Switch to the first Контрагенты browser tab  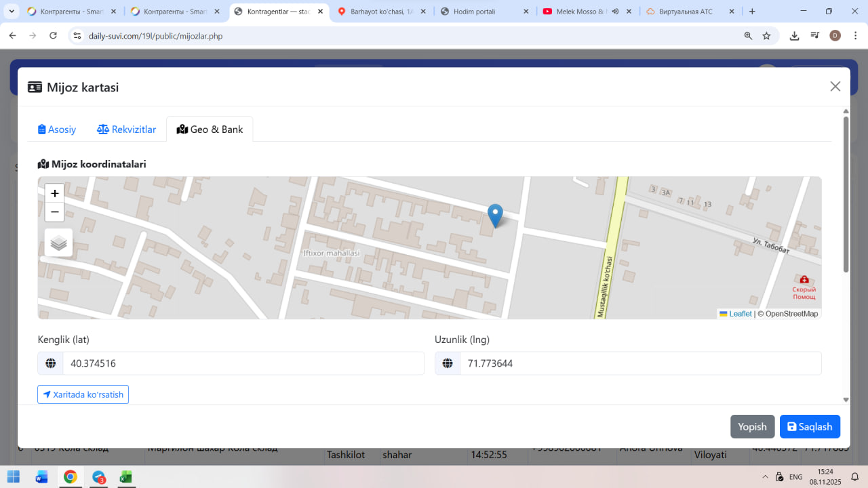[x=71, y=12]
